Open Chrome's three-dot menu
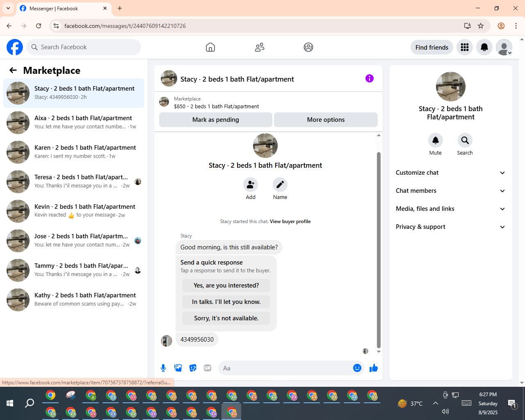This screenshot has height=420, width=525. 516,26
